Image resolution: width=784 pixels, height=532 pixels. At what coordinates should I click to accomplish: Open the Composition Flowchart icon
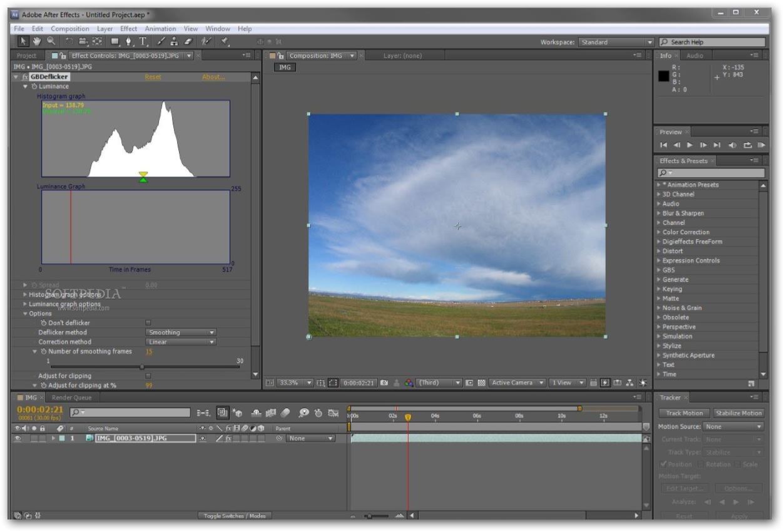[x=630, y=382]
